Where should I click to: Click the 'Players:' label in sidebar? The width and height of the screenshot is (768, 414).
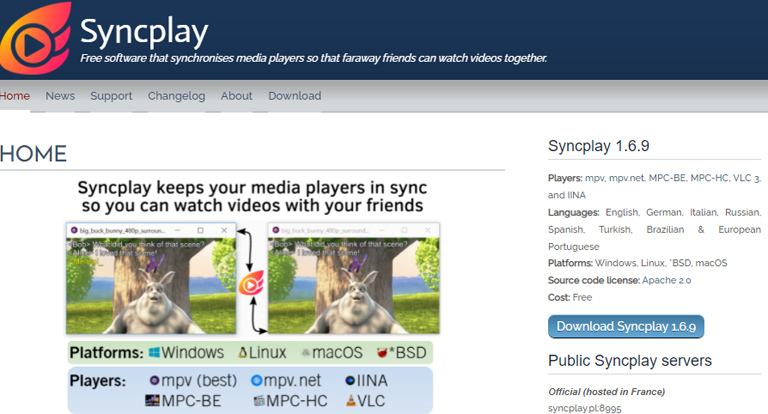click(x=565, y=178)
